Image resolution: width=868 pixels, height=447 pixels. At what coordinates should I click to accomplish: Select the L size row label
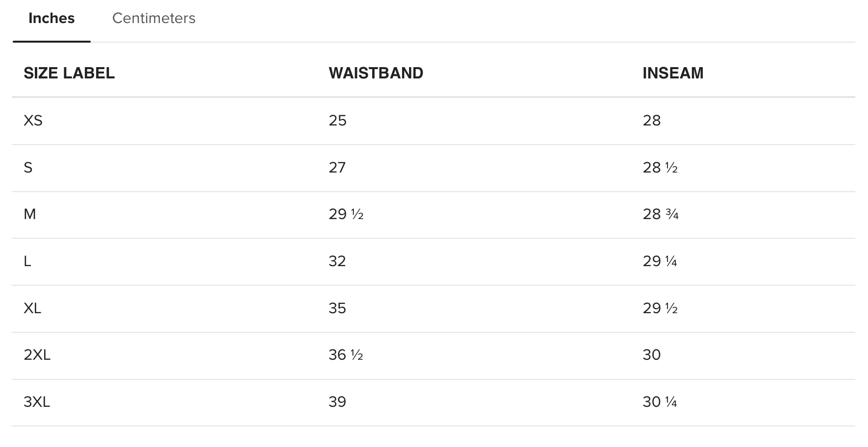(27, 261)
